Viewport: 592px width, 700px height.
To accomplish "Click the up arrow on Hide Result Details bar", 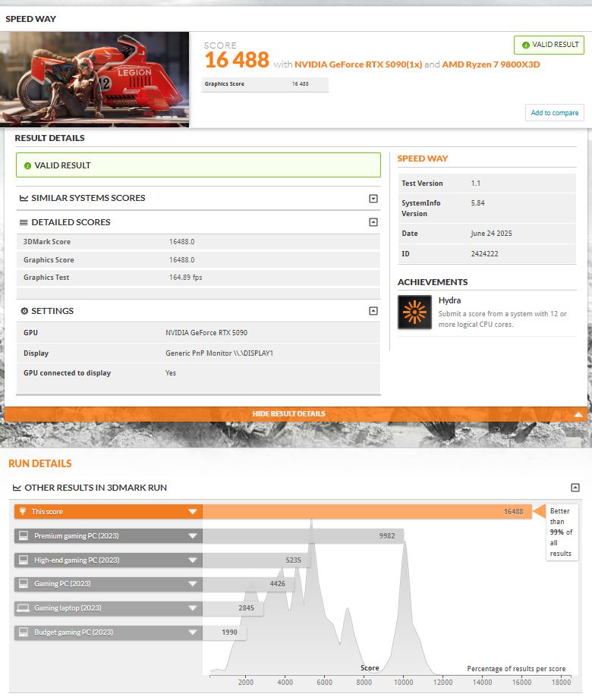I will 578,414.
